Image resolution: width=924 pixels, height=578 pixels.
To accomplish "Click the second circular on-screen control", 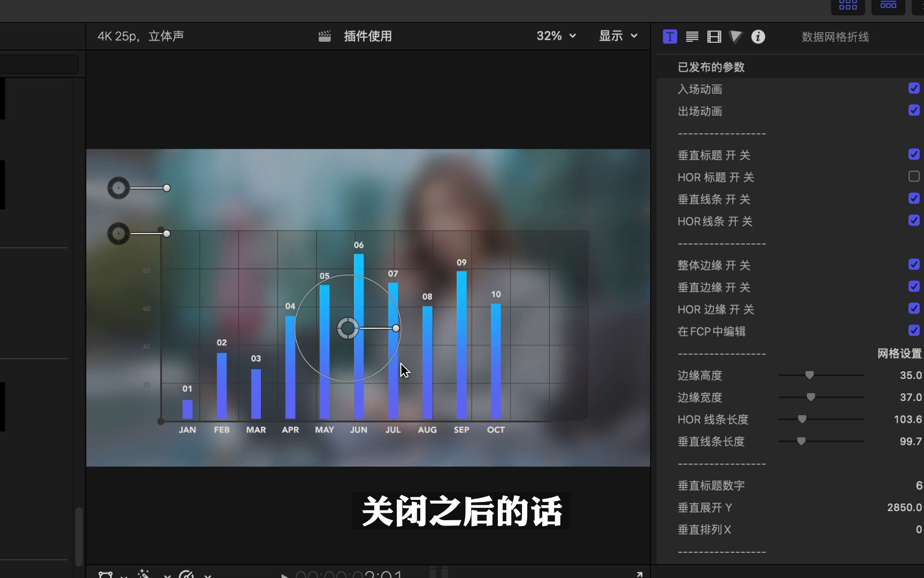I will tap(119, 233).
